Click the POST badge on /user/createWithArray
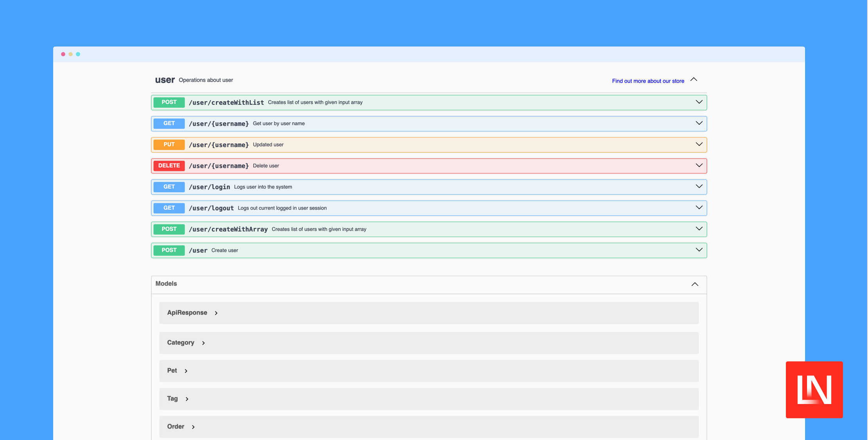Screen dimensions: 868x440 click(169, 229)
